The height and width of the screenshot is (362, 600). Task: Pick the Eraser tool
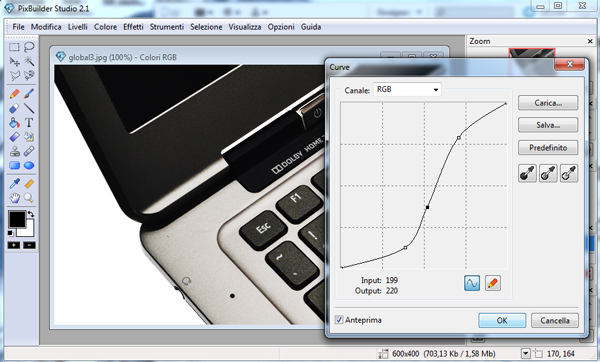[14, 108]
